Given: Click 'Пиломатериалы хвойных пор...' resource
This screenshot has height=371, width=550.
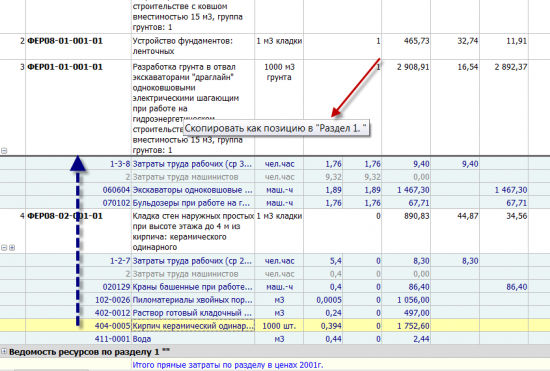Looking at the screenshot, I should pyautogui.click(x=192, y=300).
